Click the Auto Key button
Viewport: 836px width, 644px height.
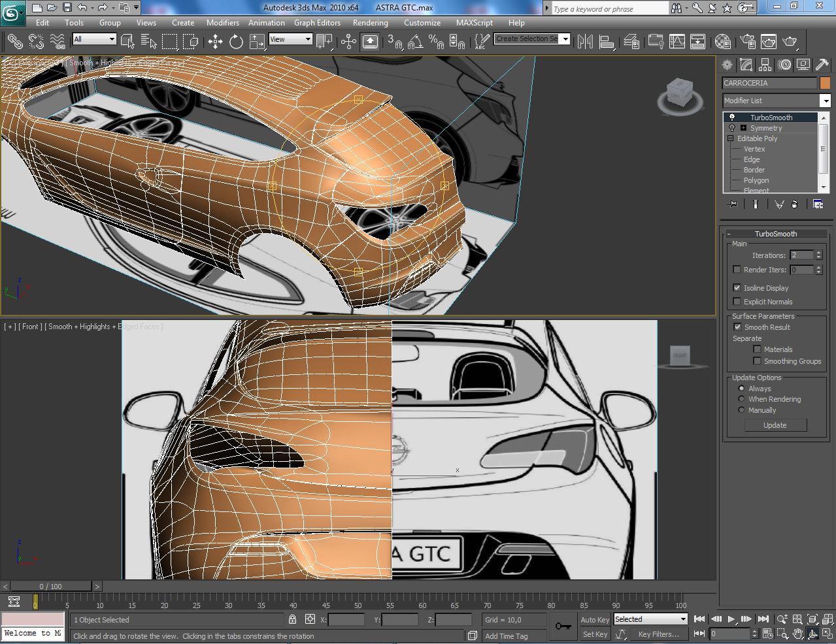tap(594, 620)
